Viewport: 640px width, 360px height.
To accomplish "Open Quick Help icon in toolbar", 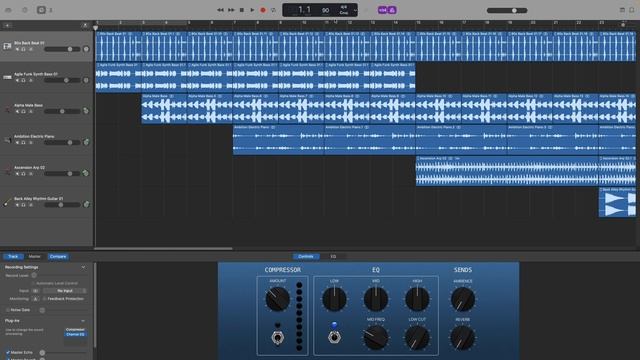I will [x=25, y=10].
